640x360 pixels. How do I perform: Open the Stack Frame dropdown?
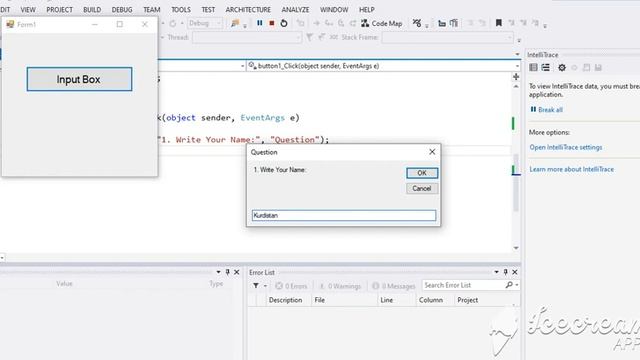click(448, 38)
